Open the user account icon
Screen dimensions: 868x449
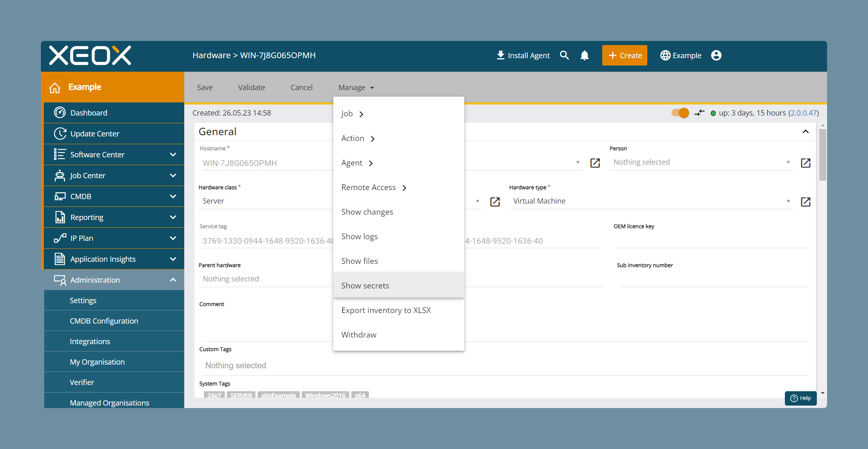pyautogui.click(x=716, y=55)
